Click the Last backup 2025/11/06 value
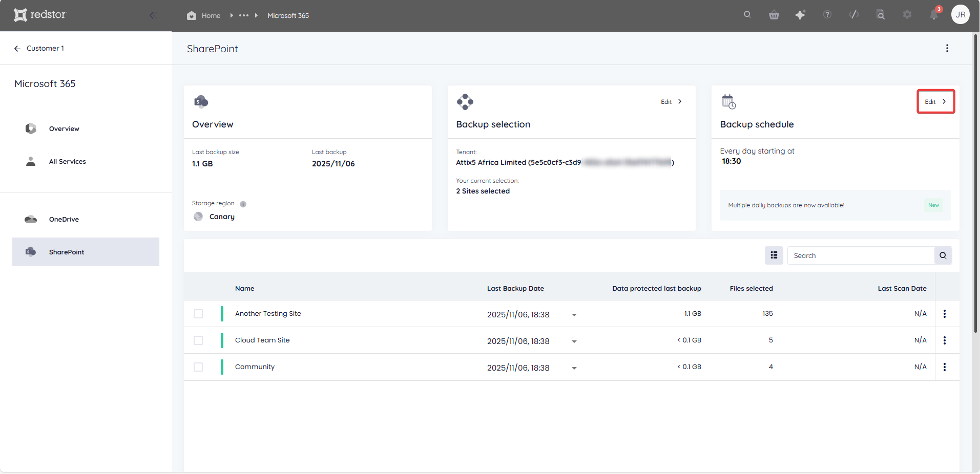This screenshot has width=980, height=474. click(333, 164)
